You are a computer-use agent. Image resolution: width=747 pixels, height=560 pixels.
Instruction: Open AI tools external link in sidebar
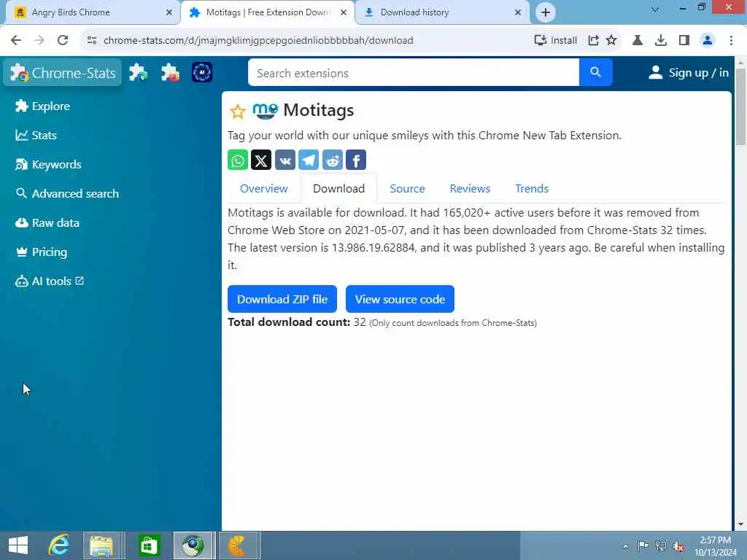point(50,281)
